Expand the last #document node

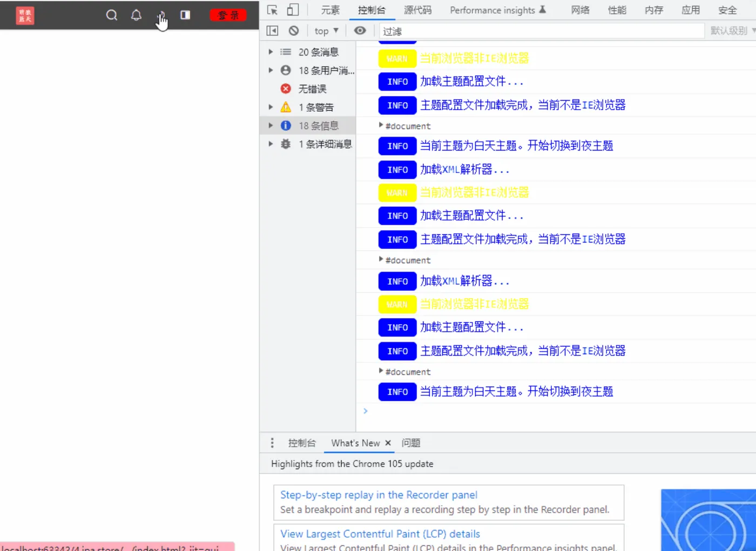point(381,371)
